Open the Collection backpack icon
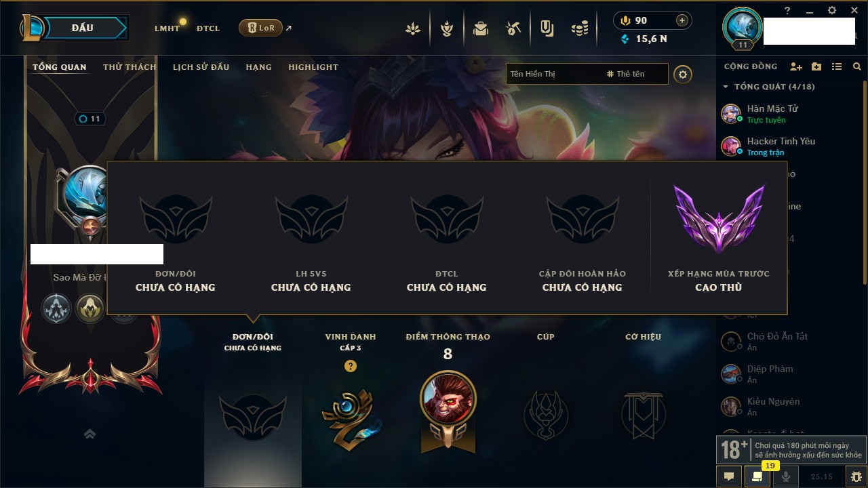868x488 pixels. 481,28
